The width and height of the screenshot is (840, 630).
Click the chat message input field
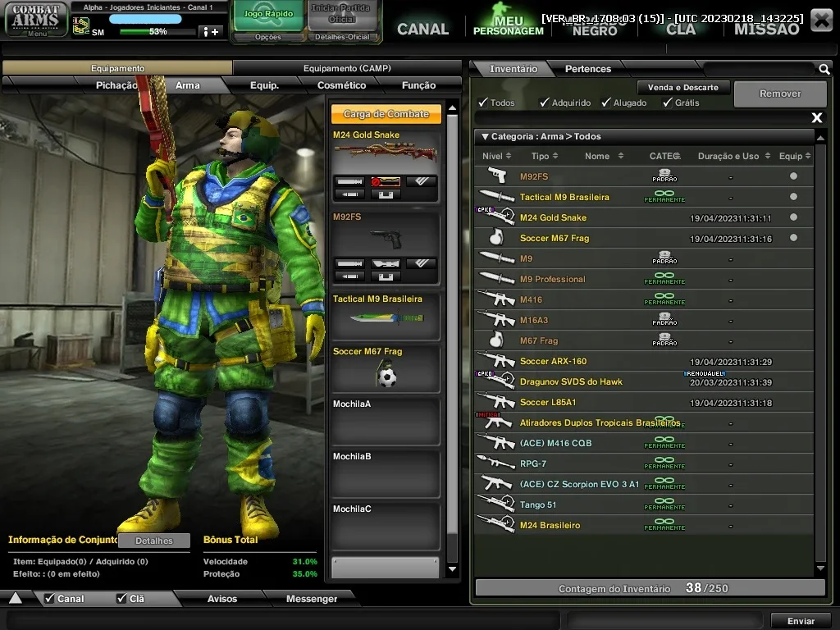284,621
